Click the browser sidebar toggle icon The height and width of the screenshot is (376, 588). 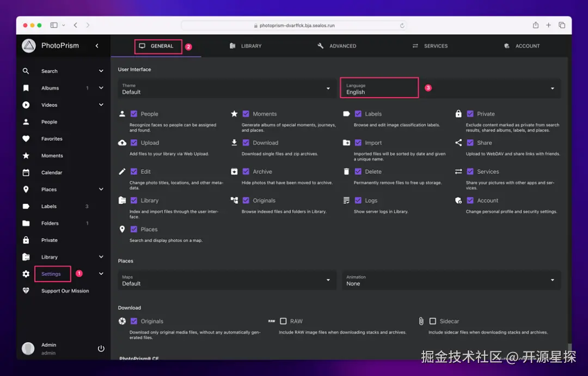pyautogui.click(x=54, y=25)
